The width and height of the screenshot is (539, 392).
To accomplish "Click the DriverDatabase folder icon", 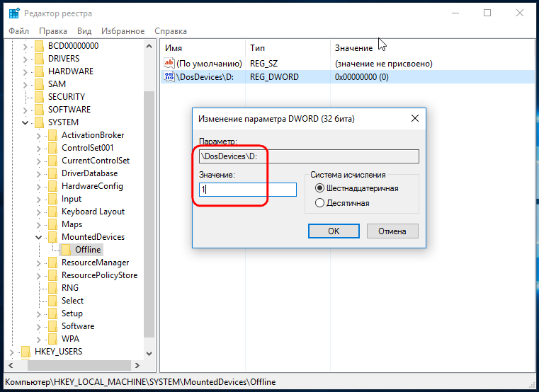I will tap(53, 173).
